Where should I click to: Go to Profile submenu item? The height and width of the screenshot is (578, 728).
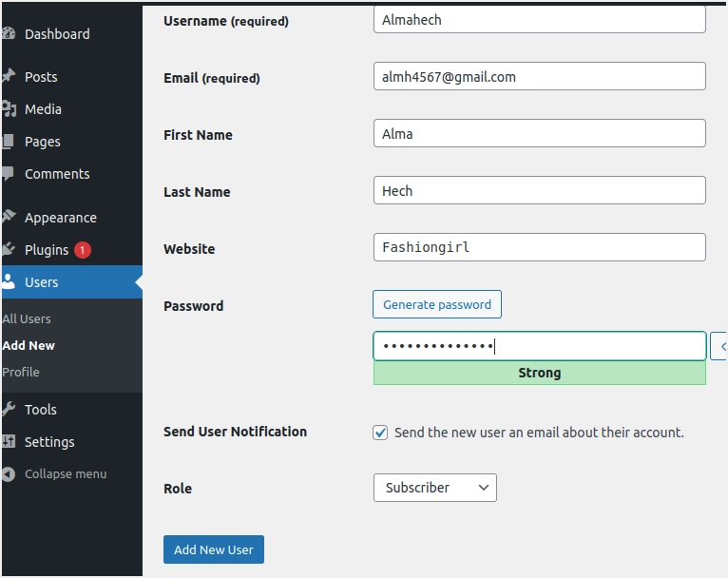[21, 373]
